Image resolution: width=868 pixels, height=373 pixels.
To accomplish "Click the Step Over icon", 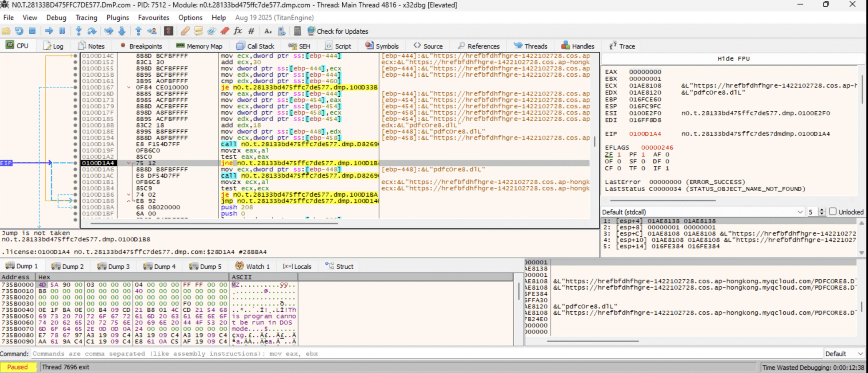I will (92, 31).
